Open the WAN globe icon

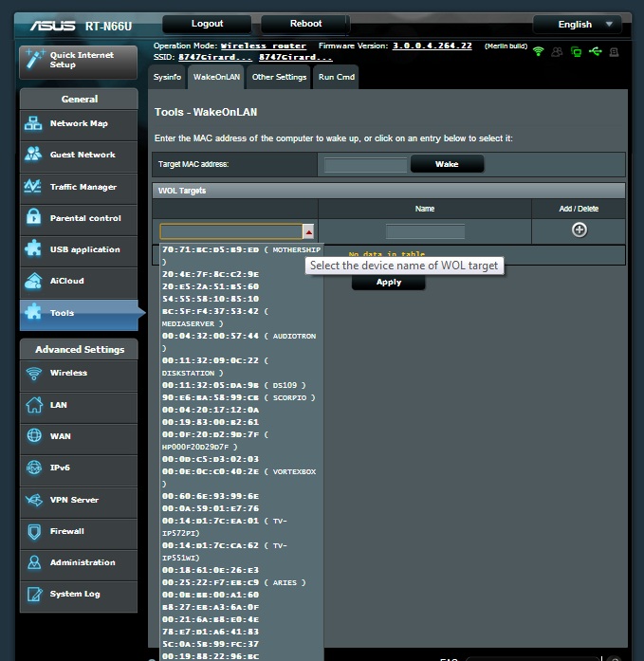34,435
